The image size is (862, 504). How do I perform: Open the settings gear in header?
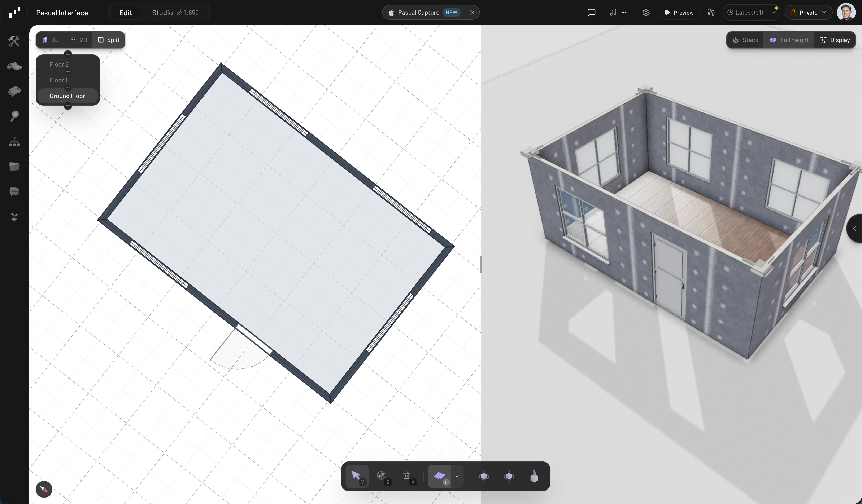click(x=646, y=13)
